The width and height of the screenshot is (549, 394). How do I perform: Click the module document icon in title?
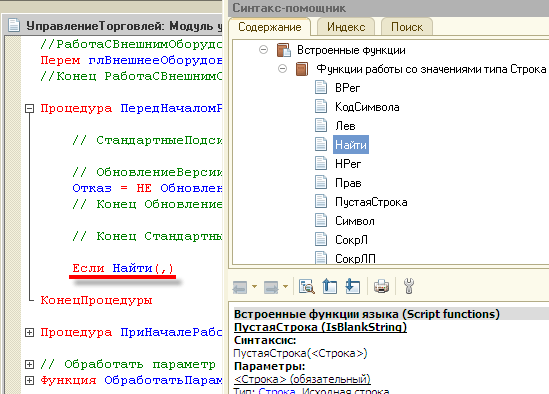(x=14, y=25)
